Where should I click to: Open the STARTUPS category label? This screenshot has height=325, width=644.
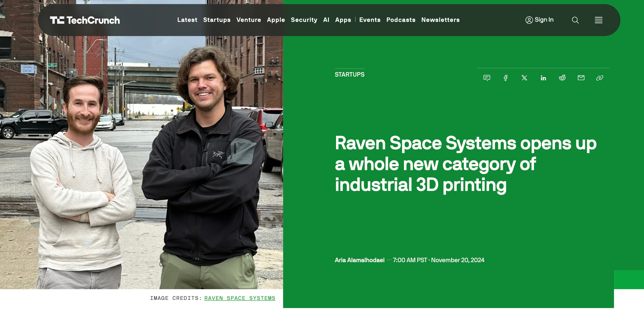tap(350, 75)
